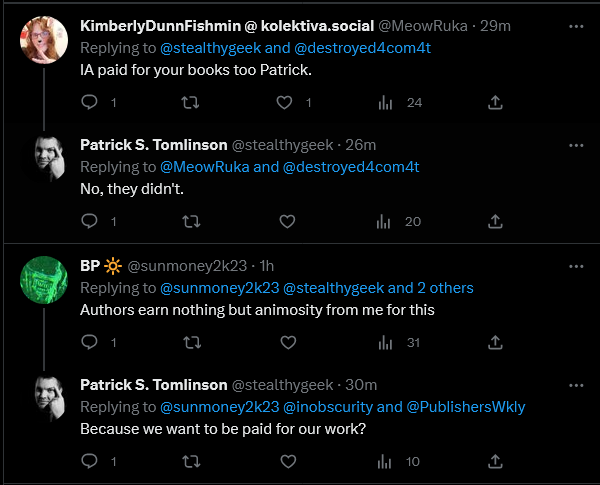Open KimberlyDunnFishmin's profile avatar
The width and height of the screenshot is (600, 485).
click(x=44, y=39)
